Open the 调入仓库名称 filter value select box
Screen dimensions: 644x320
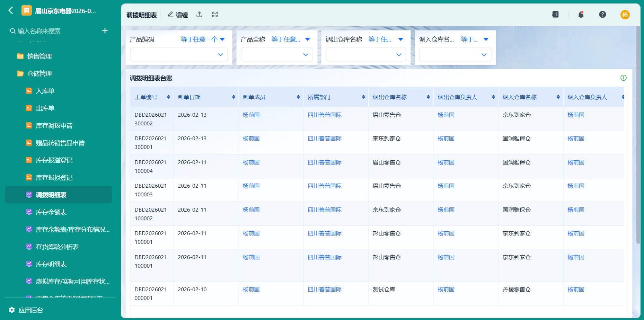pyautogui.click(x=455, y=55)
